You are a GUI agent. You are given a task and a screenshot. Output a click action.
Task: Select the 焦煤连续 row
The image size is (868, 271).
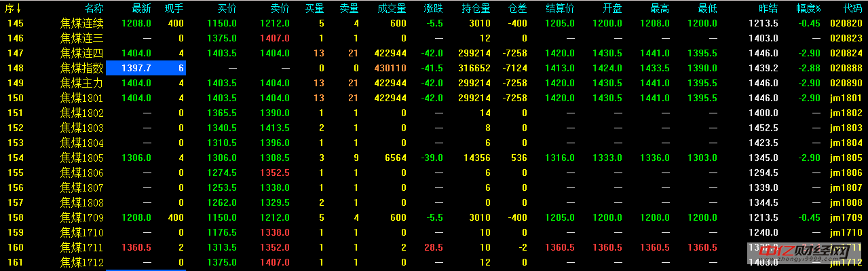[x=434, y=23]
